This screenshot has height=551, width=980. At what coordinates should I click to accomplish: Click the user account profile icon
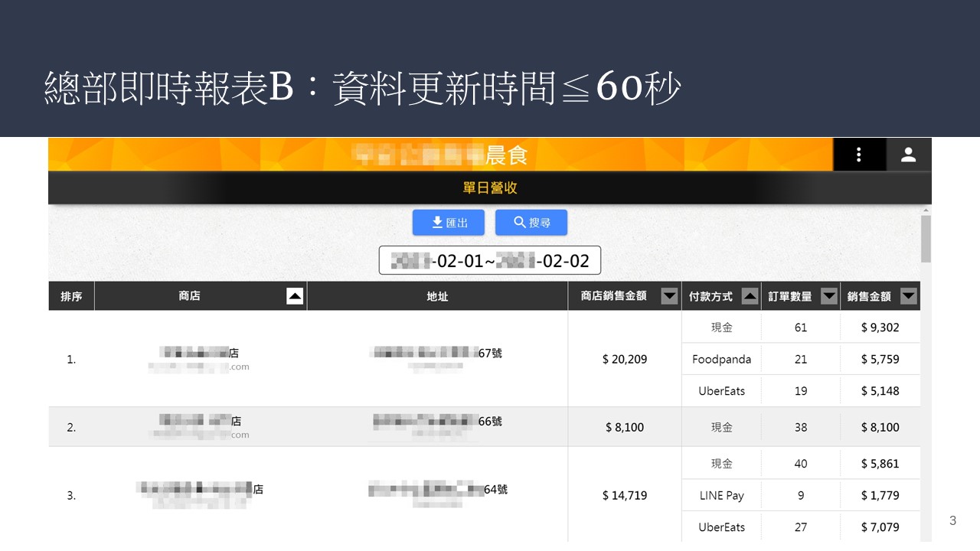point(908,155)
